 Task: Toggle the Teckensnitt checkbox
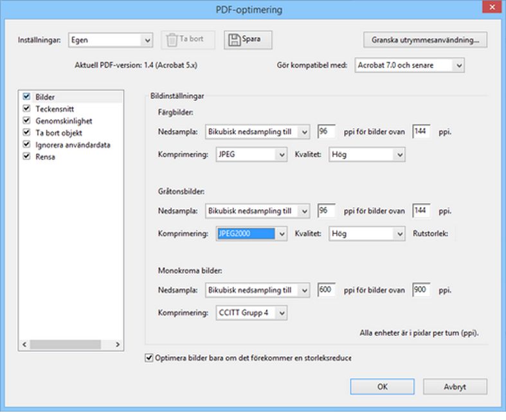27,108
